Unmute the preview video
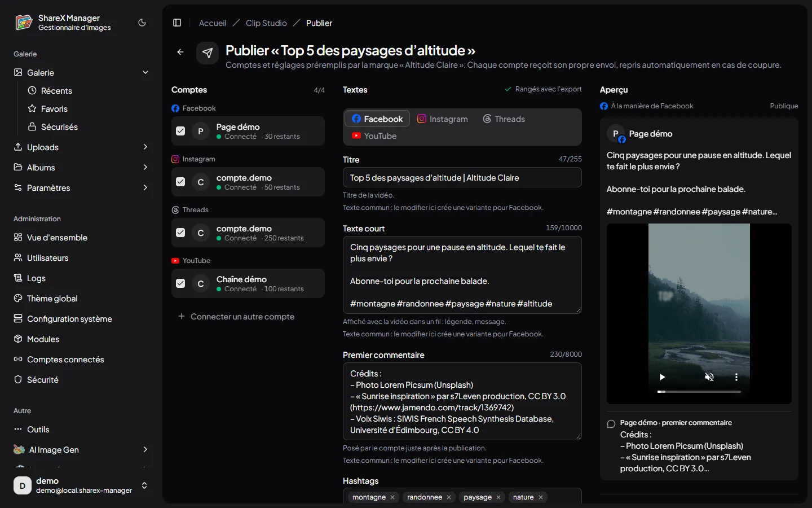 click(709, 377)
